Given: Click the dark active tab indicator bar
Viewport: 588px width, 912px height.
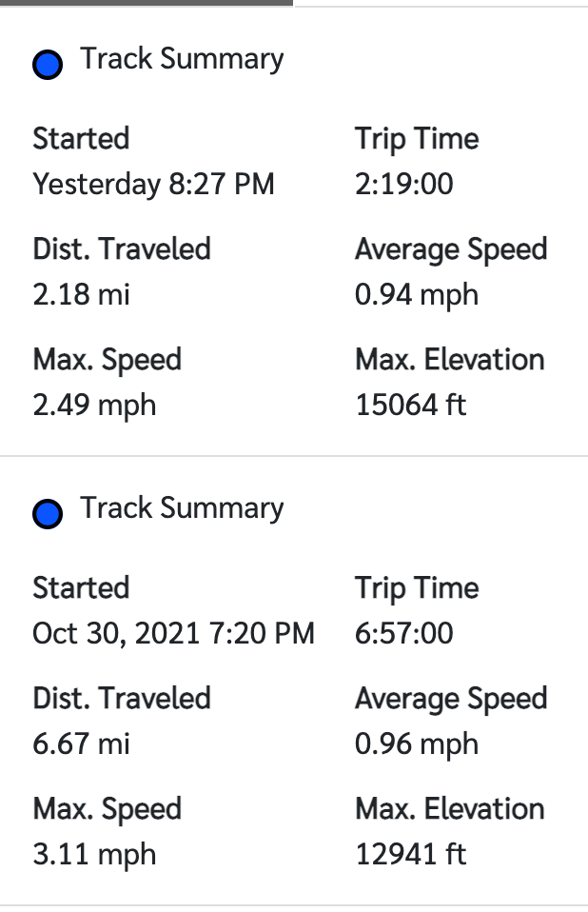Looking at the screenshot, I should pyautogui.click(x=147, y=3).
